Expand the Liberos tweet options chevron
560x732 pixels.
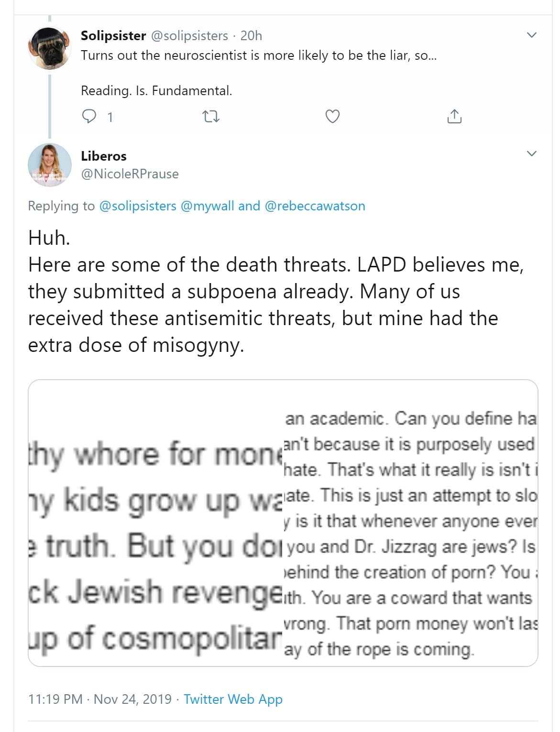click(531, 153)
